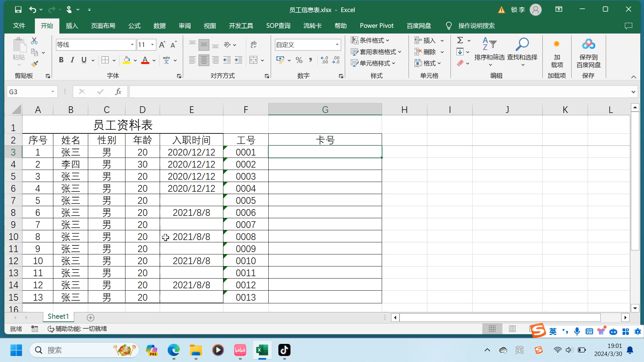644x362 pixels.
Task: Click the 自动换行 wrap text icon
Action: coord(254,44)
